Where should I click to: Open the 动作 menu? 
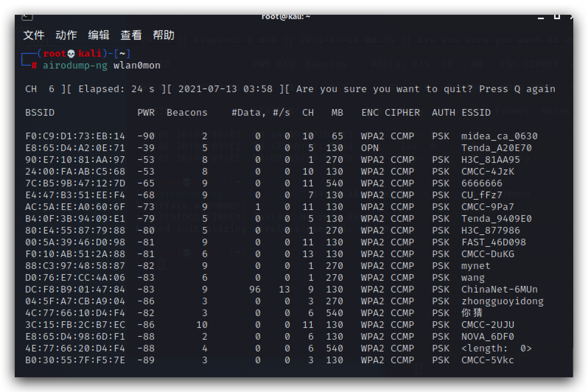click(x=66, y=35)
